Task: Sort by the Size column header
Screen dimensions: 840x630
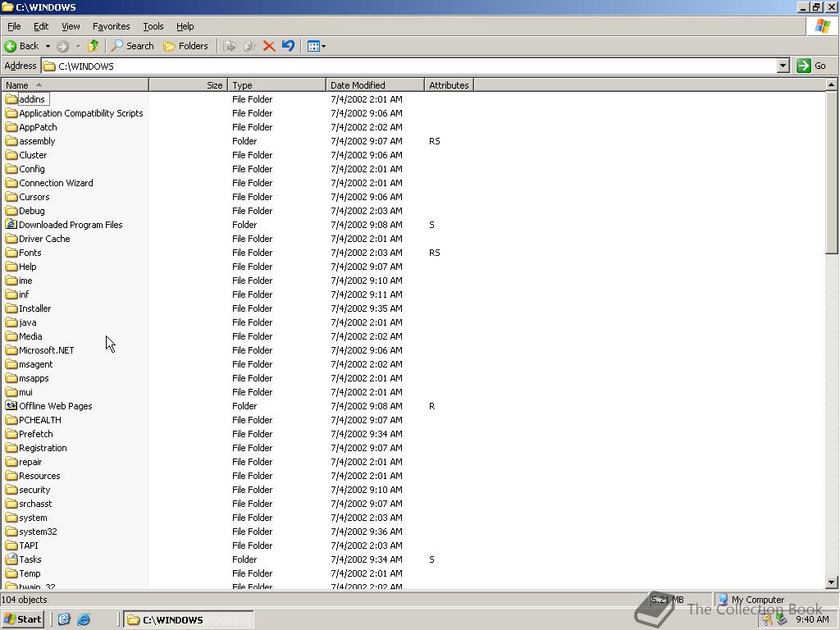Action: click(188, 84)
